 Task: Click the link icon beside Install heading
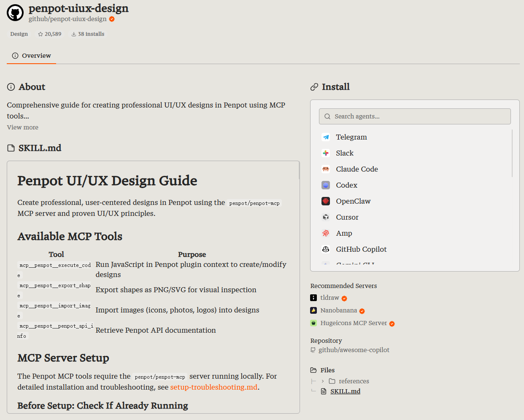click(314, 87)
